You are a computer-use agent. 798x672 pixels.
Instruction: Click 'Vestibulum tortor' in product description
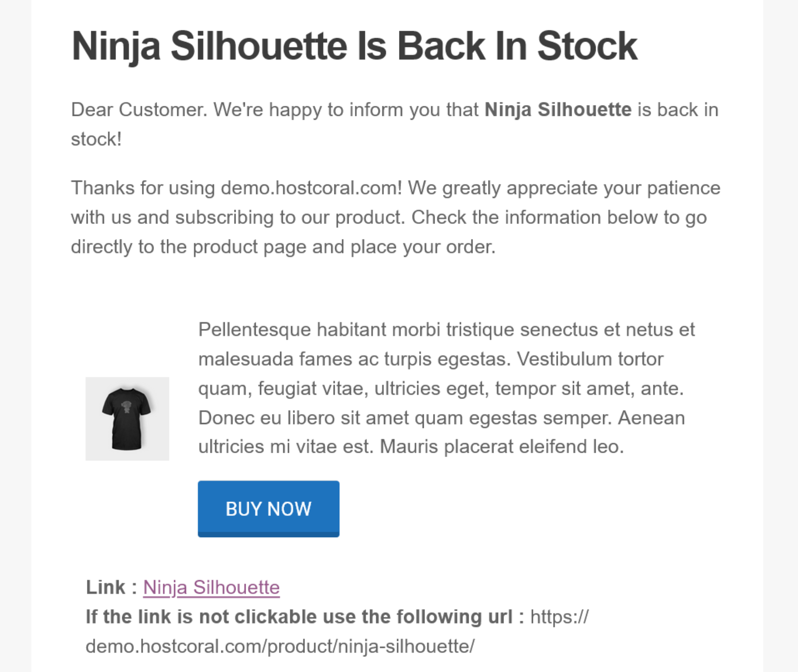[590, 359]
